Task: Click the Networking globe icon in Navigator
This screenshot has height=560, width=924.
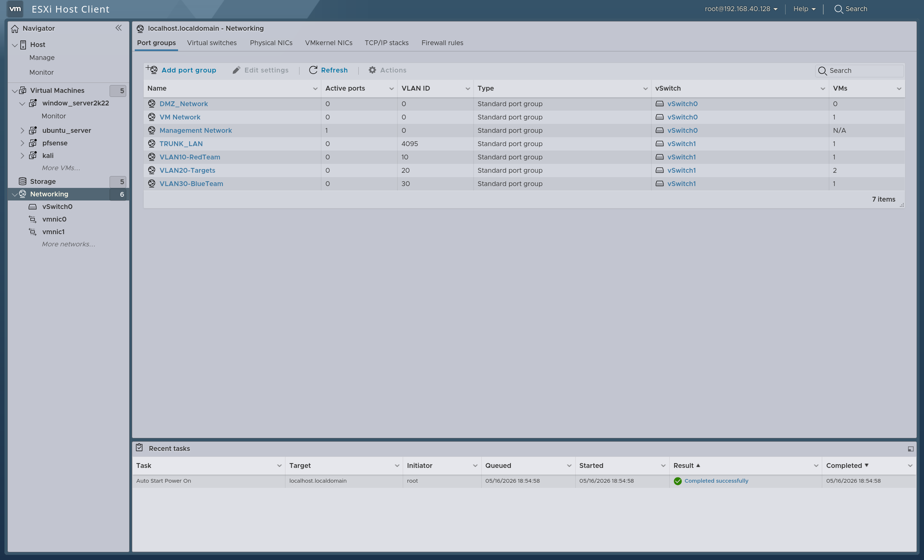Action: [x=23, y=194]
